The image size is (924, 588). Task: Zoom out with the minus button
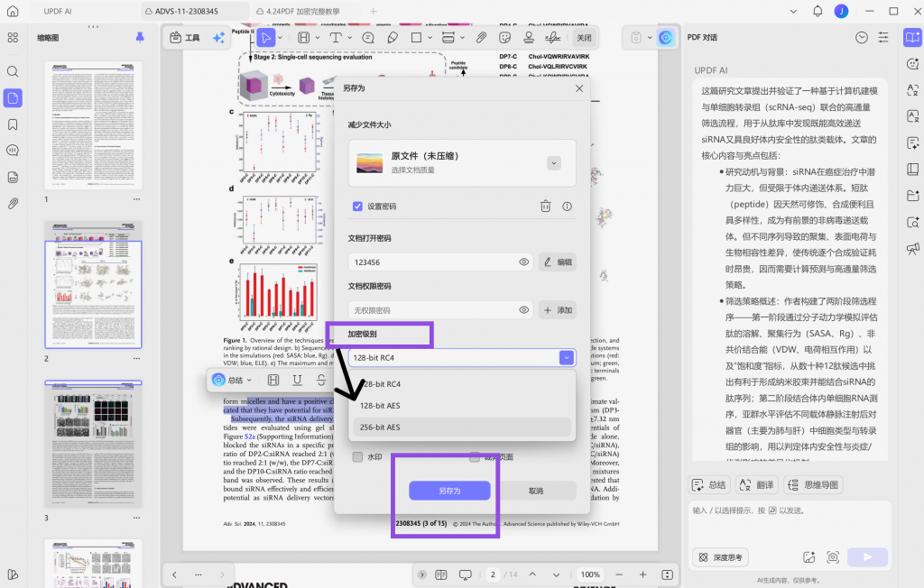coord(619,574)
